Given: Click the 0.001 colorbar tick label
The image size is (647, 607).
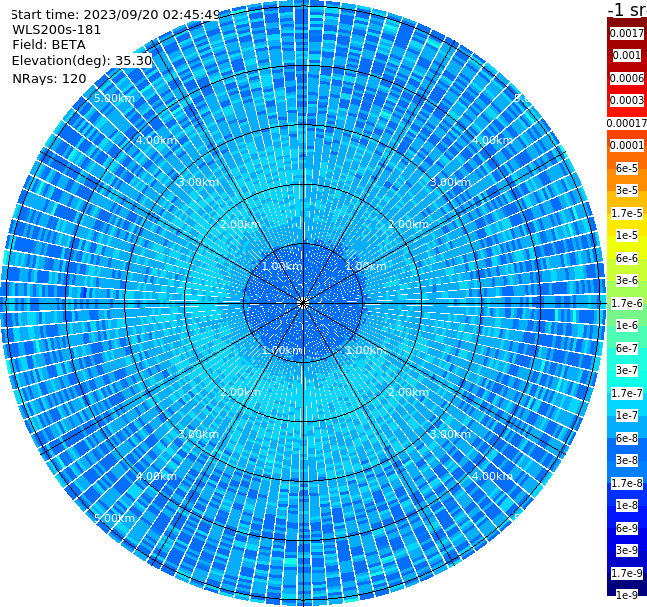Looking at the screenshot, I should tap(627, 55).
